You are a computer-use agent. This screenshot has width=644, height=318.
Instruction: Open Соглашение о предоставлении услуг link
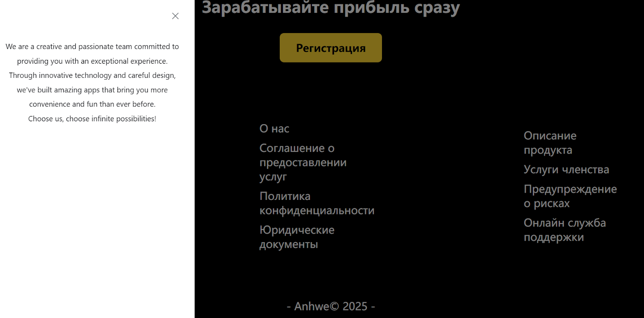coord(303,162)
